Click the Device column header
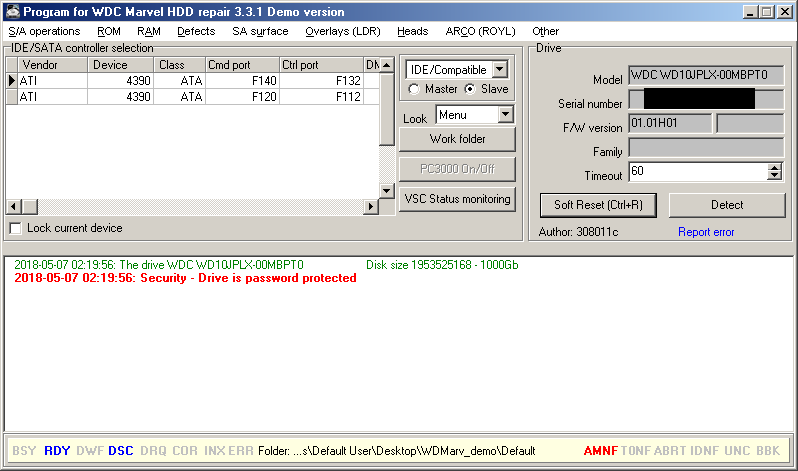The width and height of the screenshot is (798, 471). [x=121, y=65]
